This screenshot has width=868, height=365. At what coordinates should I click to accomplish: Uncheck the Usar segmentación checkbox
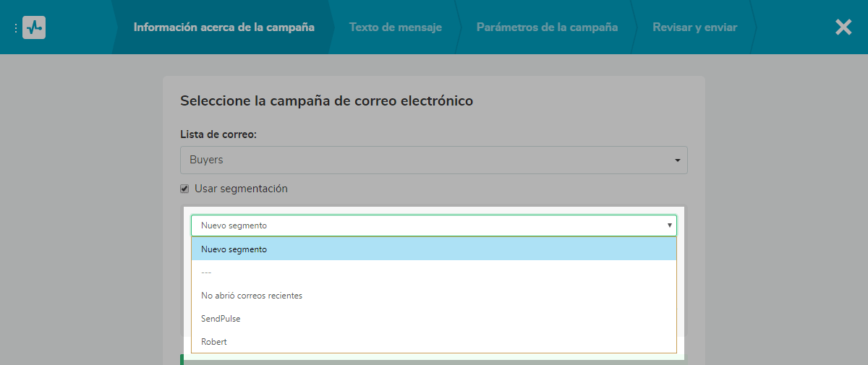(184, 189)
